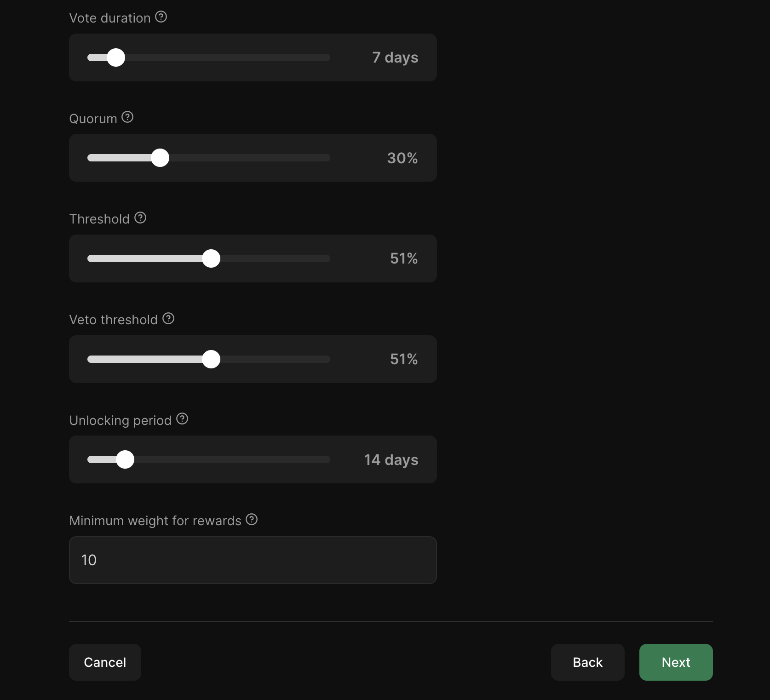Click the 7 days vote duration value
This screenshot has width=770, height=700.
click(395, 57)
